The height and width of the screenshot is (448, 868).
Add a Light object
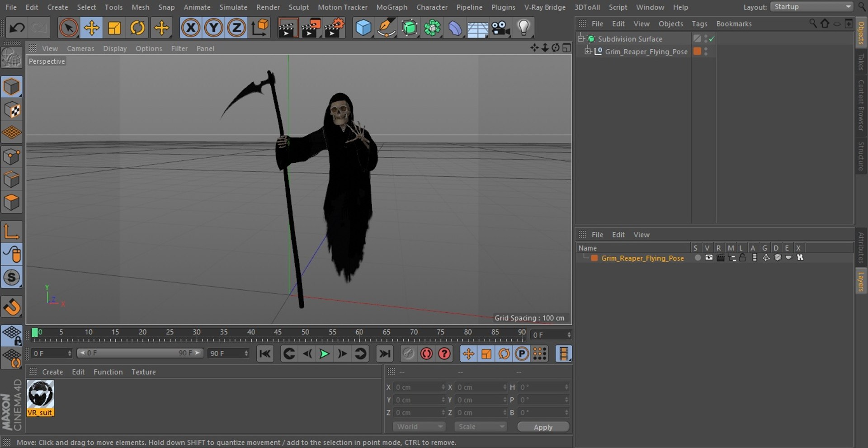[524, 28]
